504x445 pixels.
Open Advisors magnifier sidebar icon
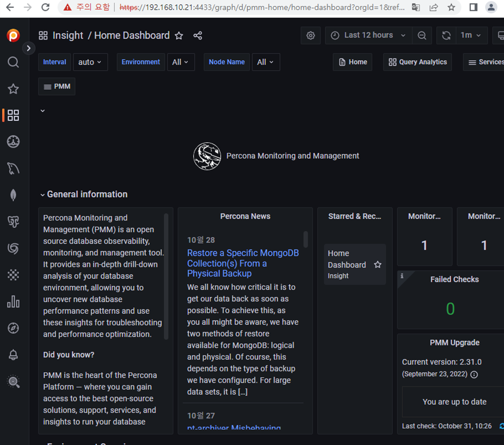(x=13, y=382)
